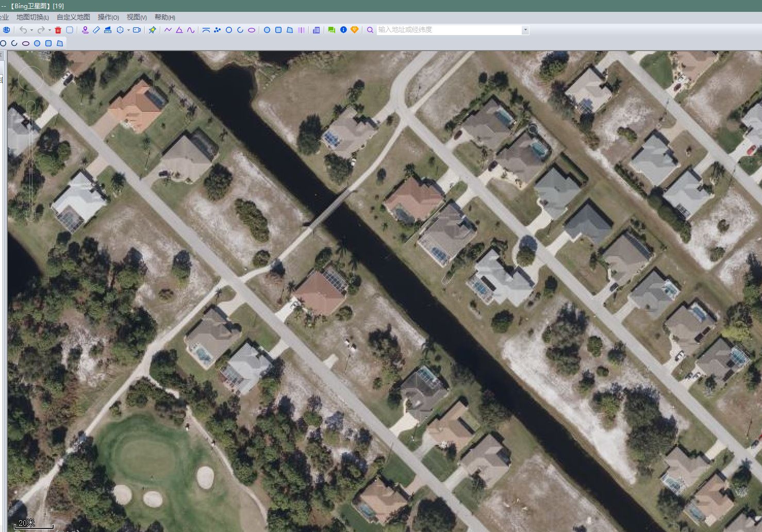Expand the address search box dropdown
Viewport: 762px width, 532px height.
tap(525, 30)
